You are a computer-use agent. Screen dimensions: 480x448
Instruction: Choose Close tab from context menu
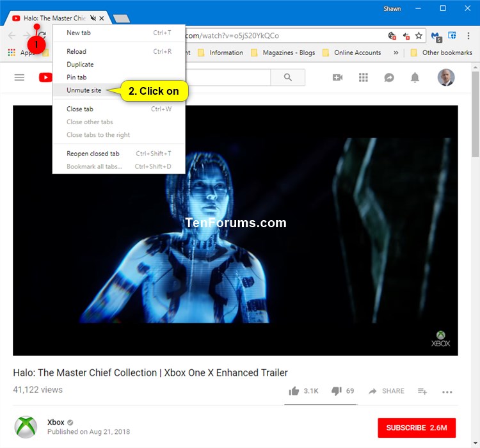pos(119,109)
